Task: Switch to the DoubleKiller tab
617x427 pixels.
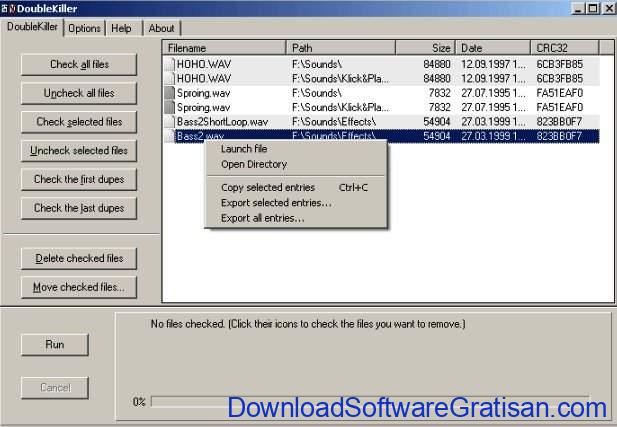Action: (32, 27)
